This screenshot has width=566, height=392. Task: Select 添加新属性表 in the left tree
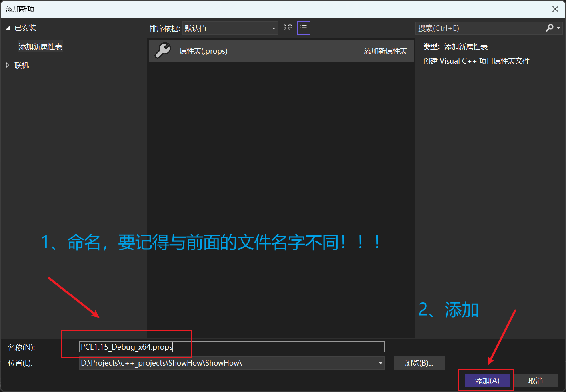(40, 47)
